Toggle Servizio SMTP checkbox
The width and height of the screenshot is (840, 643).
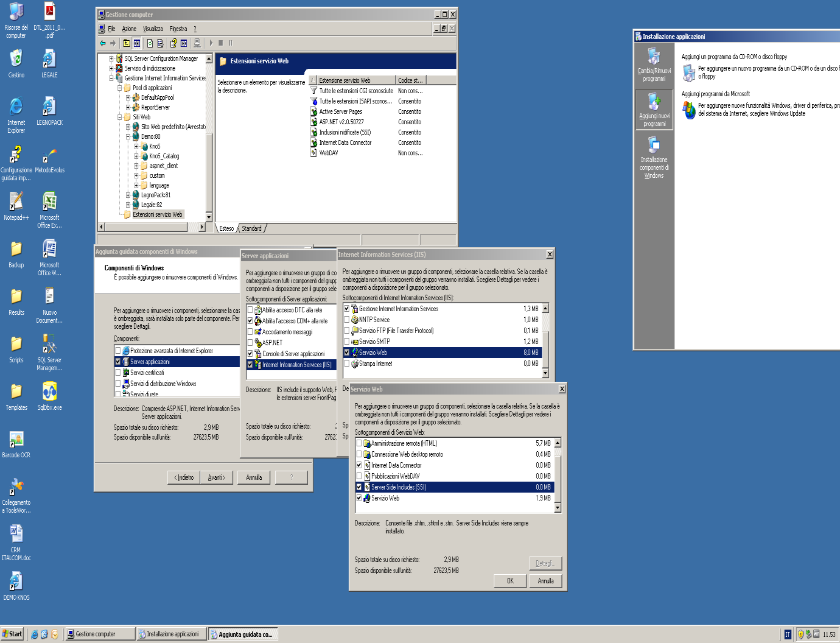[x=347, y=342]
